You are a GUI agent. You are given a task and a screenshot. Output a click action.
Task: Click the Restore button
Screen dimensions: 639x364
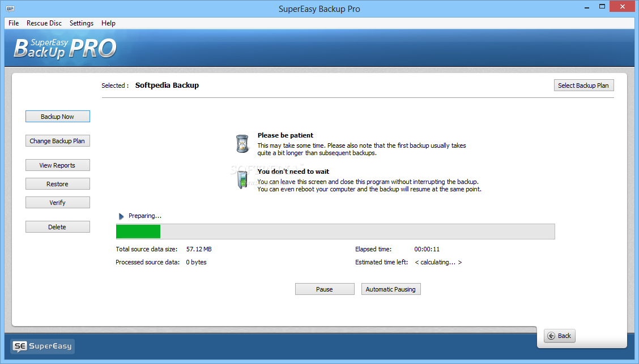click(x=57, y=184)
